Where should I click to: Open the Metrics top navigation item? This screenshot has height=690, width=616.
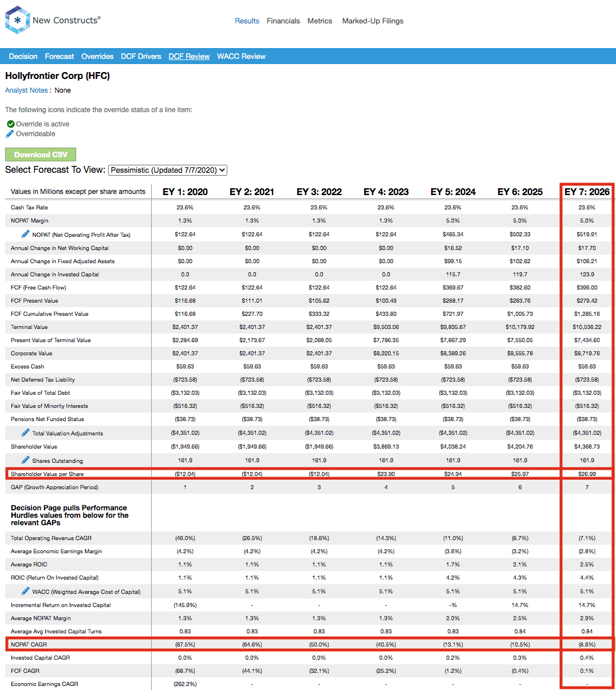[319, 21]
